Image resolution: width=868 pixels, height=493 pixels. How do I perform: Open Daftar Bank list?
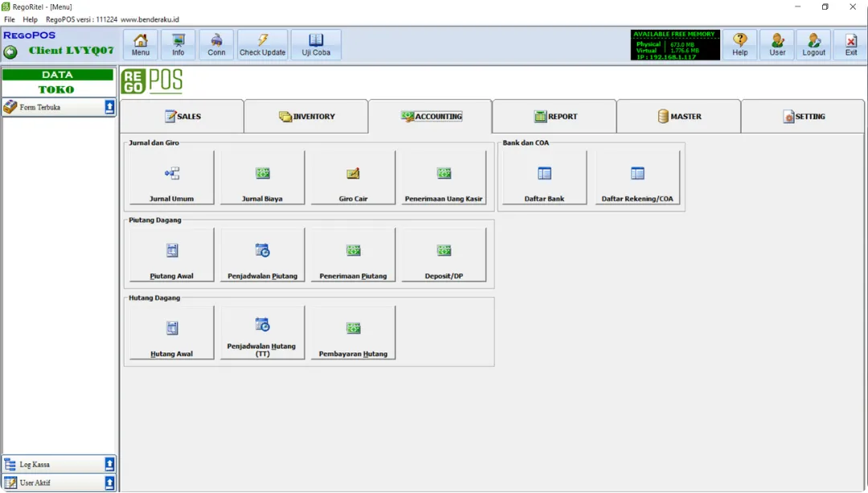coord(544,179)
